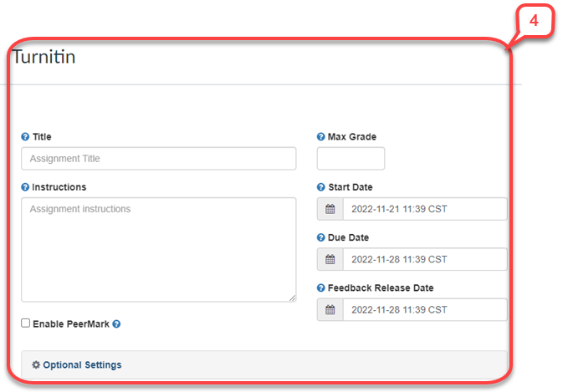The image size is (563, 392).
Task: Open the Instructions help question-mark icon
Action: pyautogui.click(x=25, y=187)
